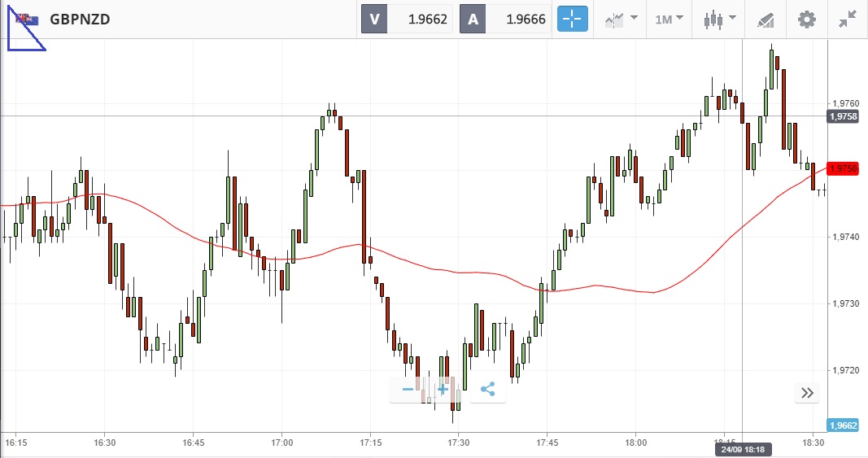Click the GBPNZD symbol name
The image size is (868, 458).
(x=80, y=20)
